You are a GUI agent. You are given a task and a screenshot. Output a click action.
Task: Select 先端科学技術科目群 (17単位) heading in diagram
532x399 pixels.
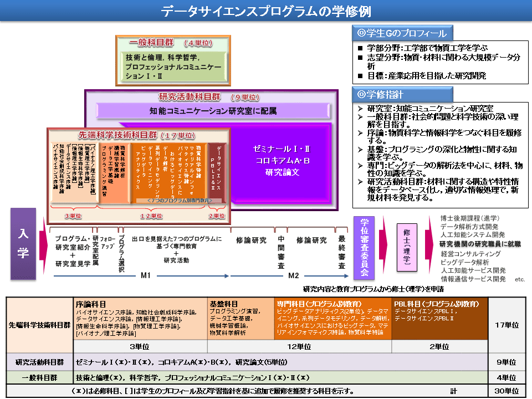(137, 135)
